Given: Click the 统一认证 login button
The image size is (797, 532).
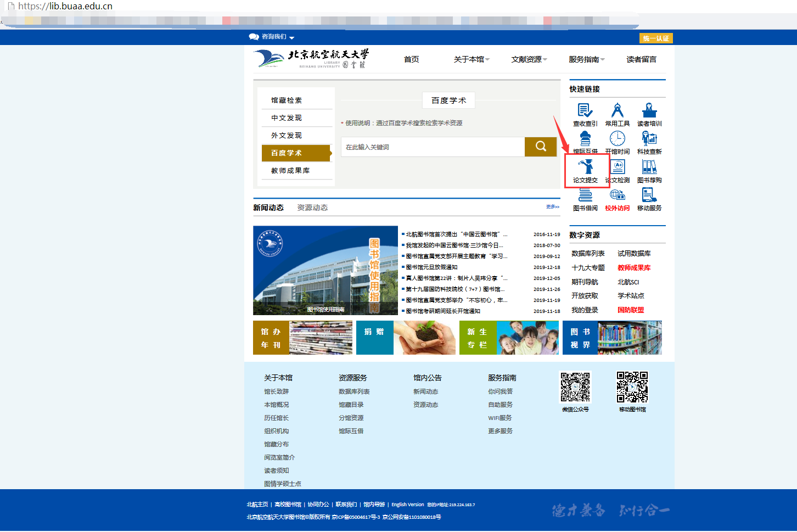Looking at the screenshot, I should point(656,38).
